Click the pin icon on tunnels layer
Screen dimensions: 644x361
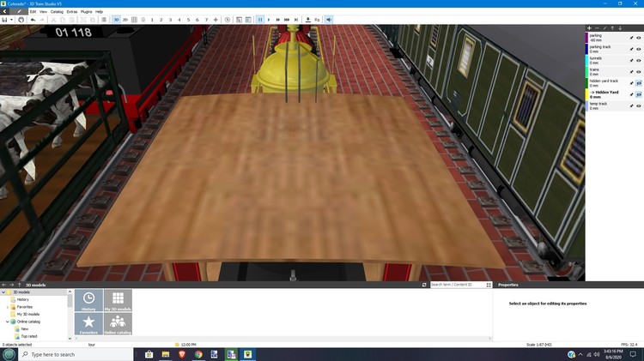632,60
